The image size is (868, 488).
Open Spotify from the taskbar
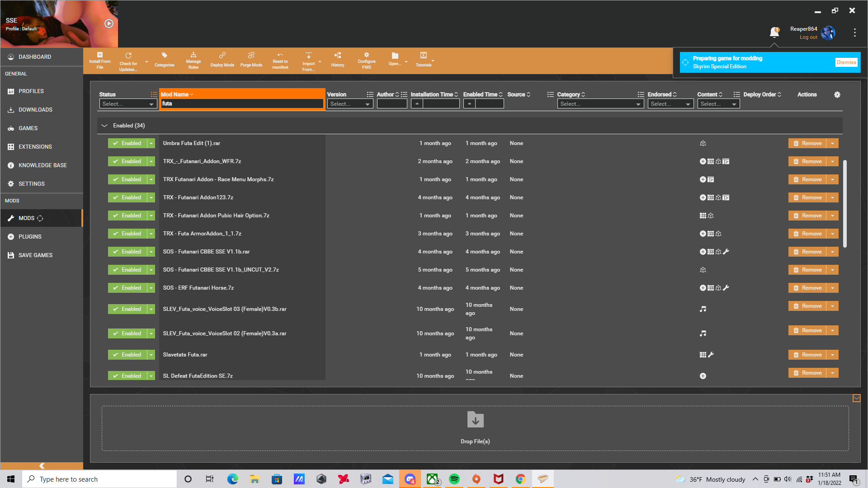click(454, 479)
